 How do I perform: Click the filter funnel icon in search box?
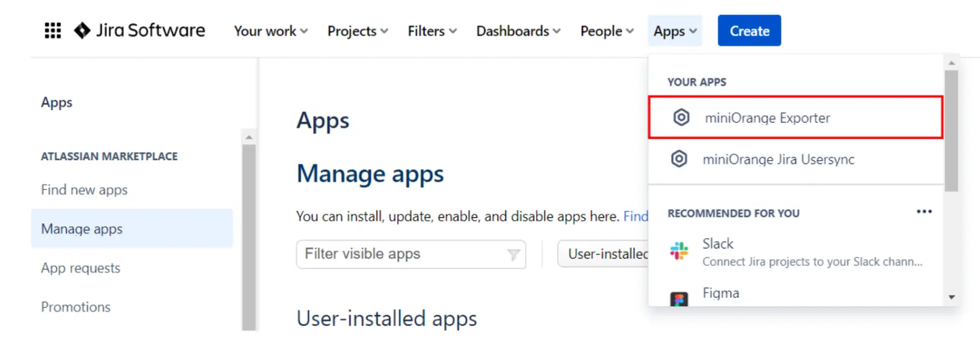point(513,255)
